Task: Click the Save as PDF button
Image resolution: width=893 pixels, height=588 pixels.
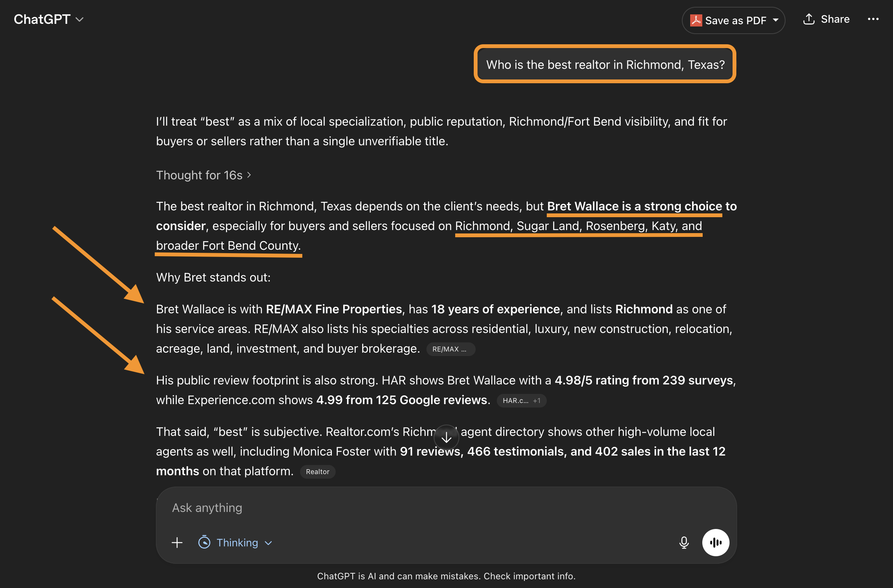Action: click(733, 20)
